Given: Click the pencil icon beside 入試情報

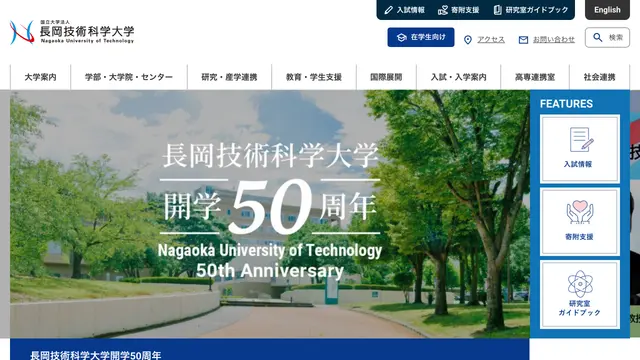Looking at the screenshot, I should (389, 10).
